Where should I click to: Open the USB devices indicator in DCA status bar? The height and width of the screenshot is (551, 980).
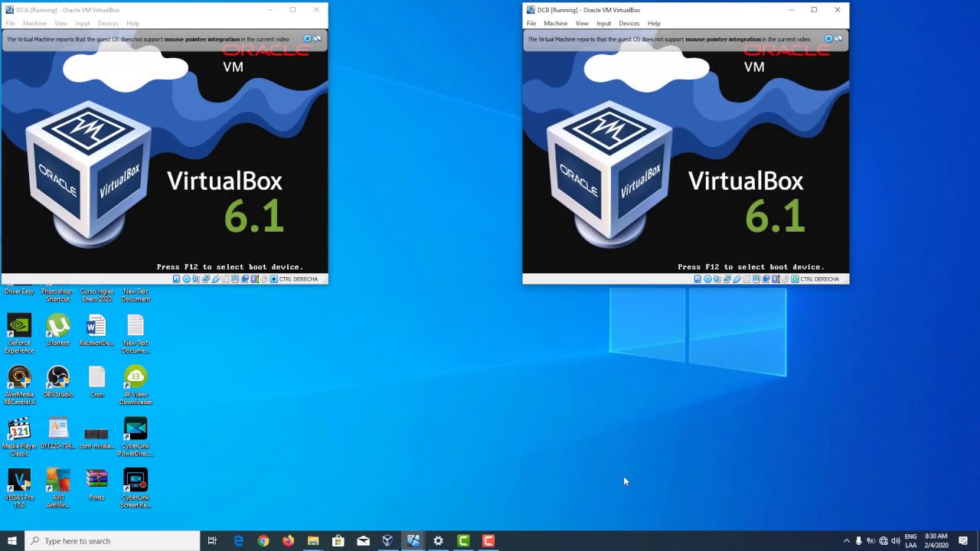[216, 279]
